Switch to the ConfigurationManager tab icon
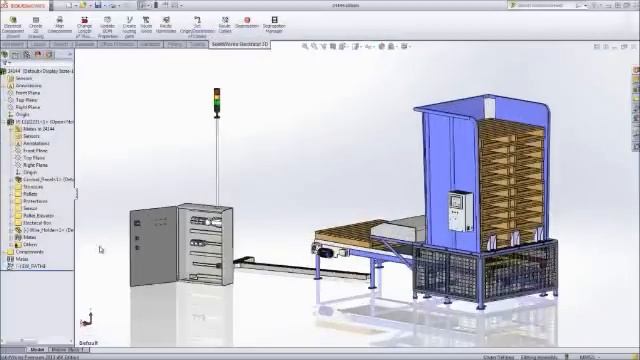The image size is (640, 360). pos(27,54)
